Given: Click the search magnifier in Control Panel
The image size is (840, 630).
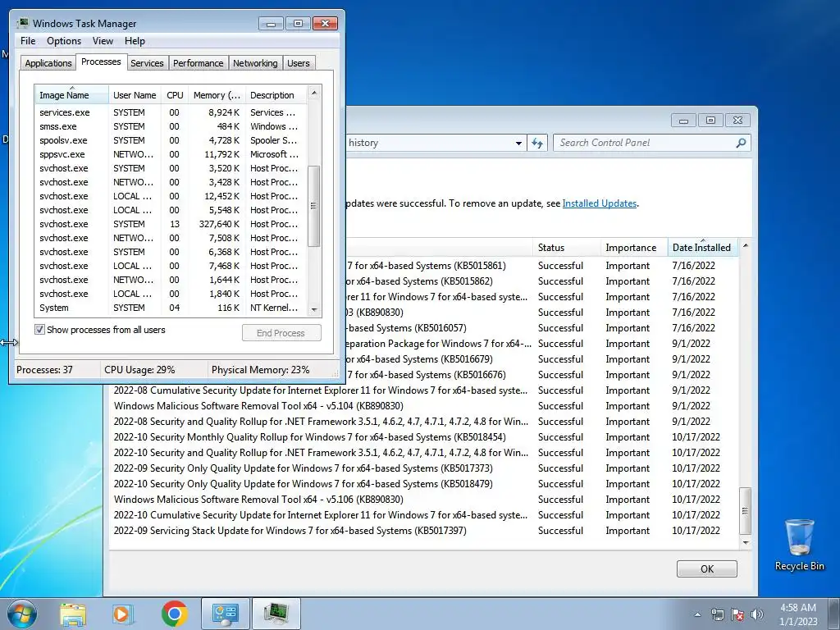Looking at the screenshot, I should click(741, 143).
